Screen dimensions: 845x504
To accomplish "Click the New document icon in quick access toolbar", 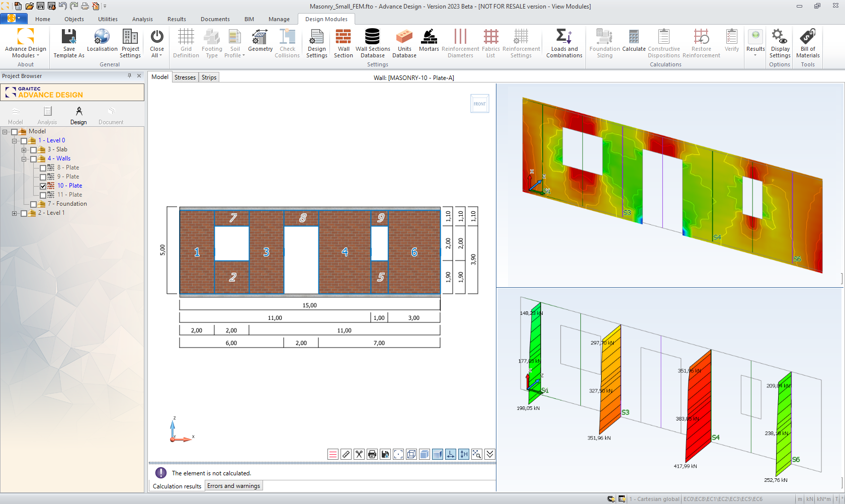I will (x=18, y=6).
